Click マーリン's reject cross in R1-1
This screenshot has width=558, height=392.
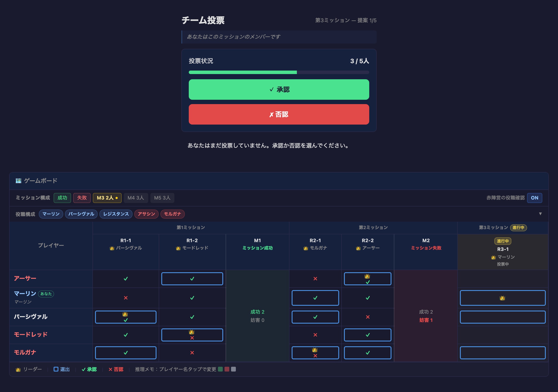coord(126,298)
